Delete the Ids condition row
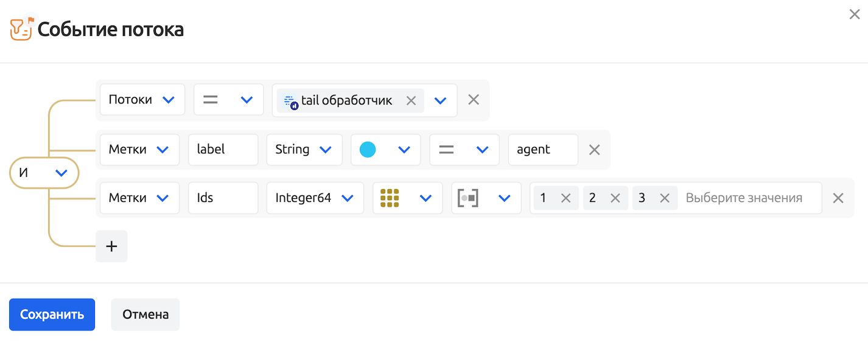The height and width of the screenshot is (343, 868). (x=838, y=198)
